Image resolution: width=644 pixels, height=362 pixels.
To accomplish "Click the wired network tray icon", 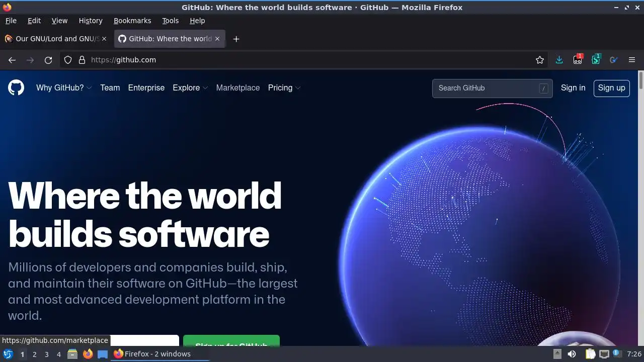I will pos(604,354).
